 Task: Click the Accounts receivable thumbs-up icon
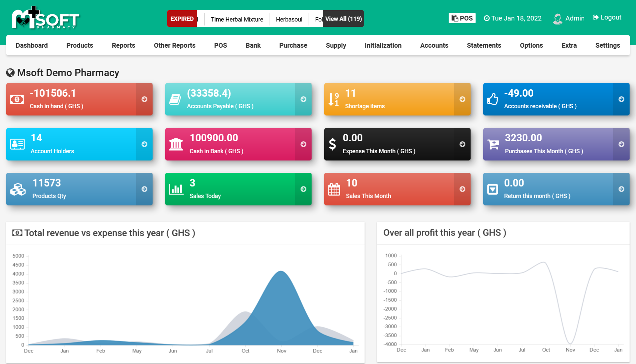click(x=493, y=99)
